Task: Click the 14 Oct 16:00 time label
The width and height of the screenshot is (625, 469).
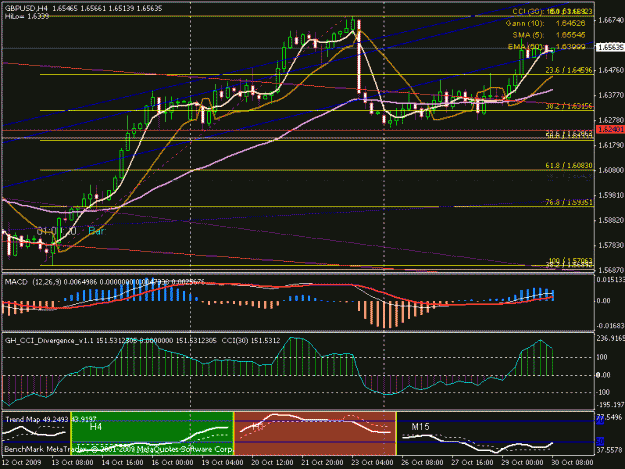Action: 122,463
